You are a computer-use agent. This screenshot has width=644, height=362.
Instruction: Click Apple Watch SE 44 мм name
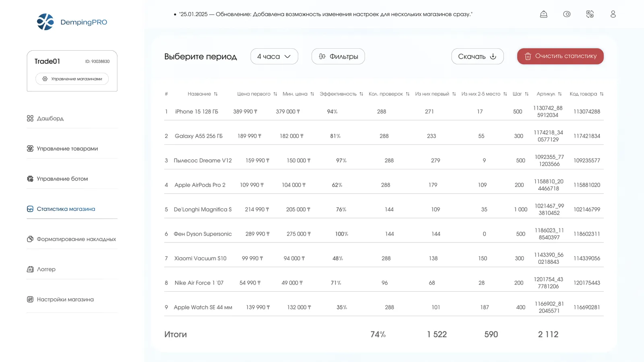[x=203, y=307]
